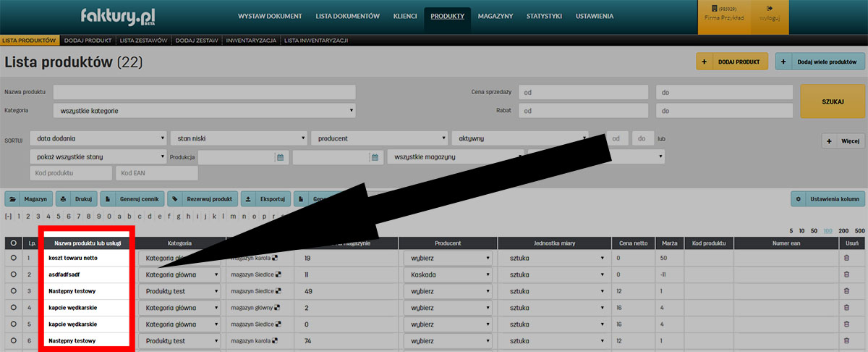868x352 pixels.
Task: Switch to the DODAJ ZESTAW tab
Action: (x=196, y=41)
